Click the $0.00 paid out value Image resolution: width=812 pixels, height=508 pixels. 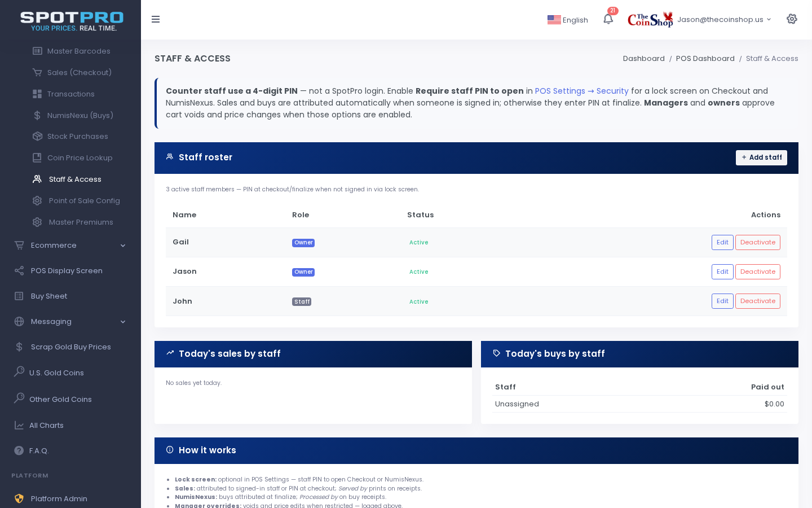coord(774,404)
